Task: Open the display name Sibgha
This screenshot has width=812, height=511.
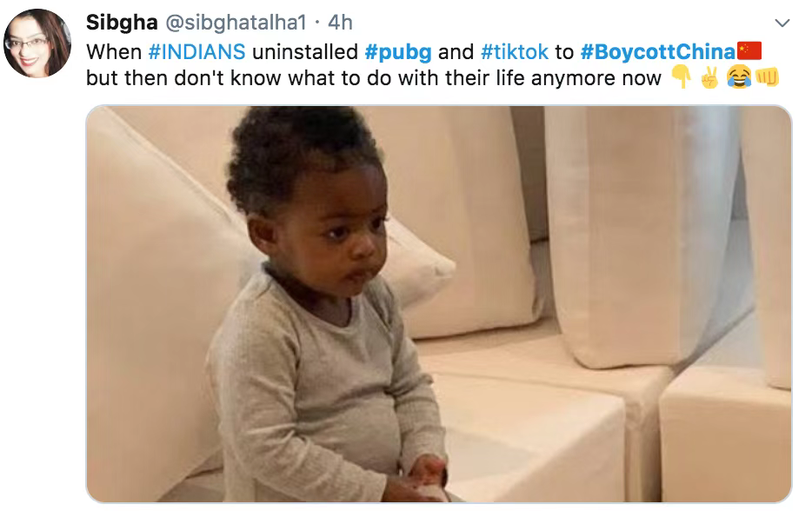Action: [122, 23]
